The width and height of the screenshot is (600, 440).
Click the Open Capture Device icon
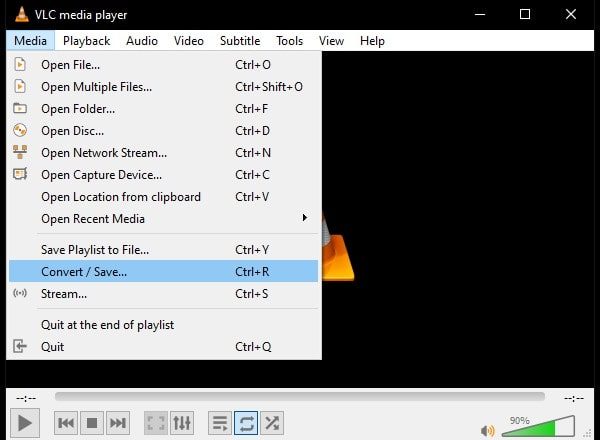click(20, 174)
